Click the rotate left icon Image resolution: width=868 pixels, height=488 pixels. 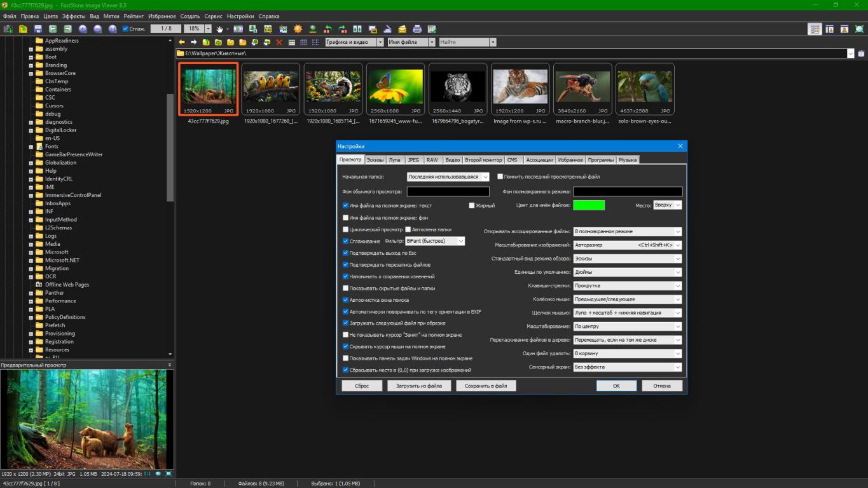coord(327,29)
